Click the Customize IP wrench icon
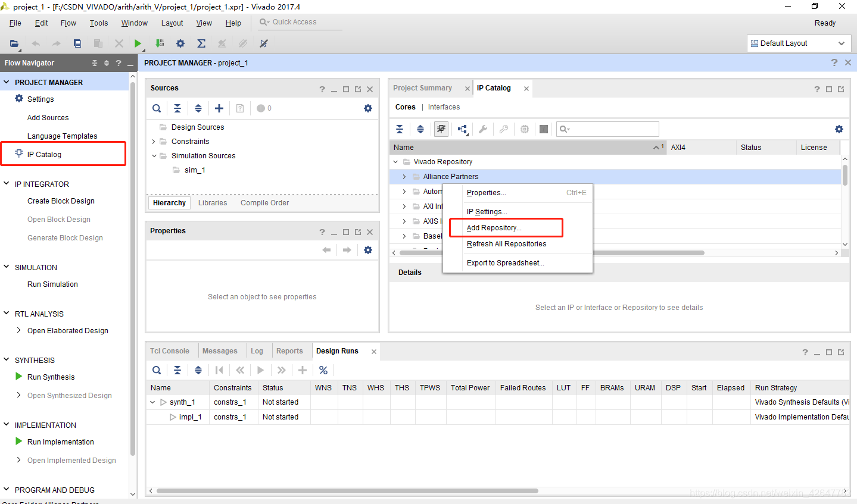Image resolution: width=857 pixels, height=504 pixels. point(483,129)
